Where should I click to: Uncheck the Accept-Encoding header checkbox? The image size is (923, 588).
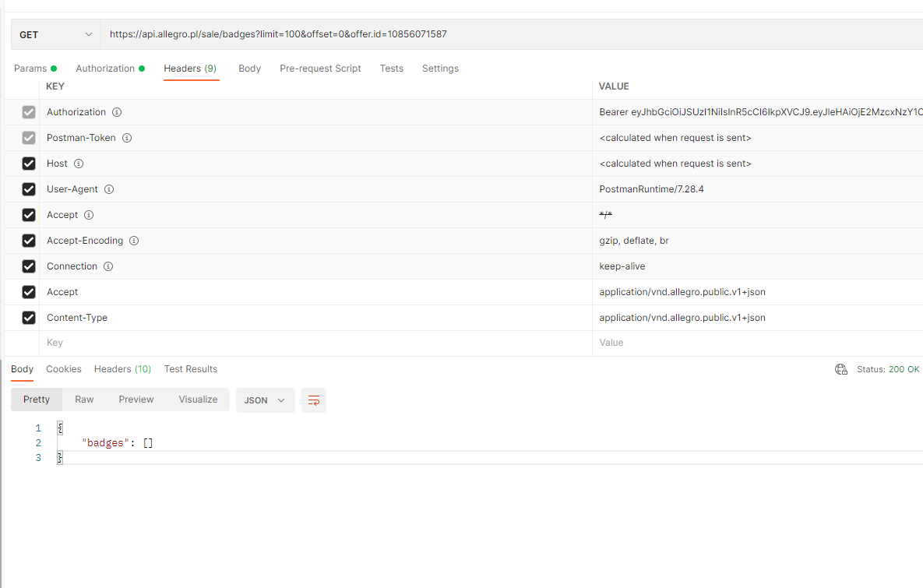(29, 241)
